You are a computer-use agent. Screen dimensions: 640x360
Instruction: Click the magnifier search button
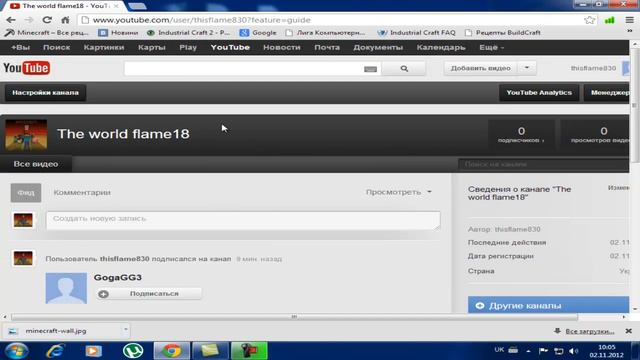[x=404, y=69]
